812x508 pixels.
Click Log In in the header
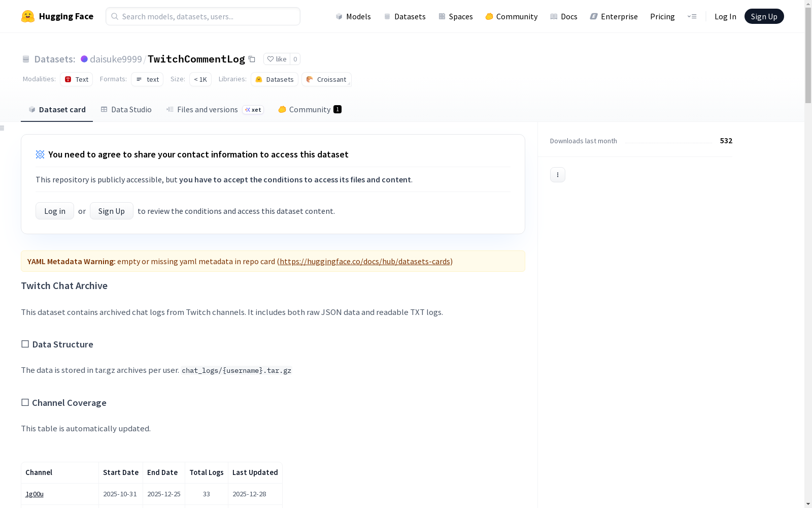coord(725,16)
